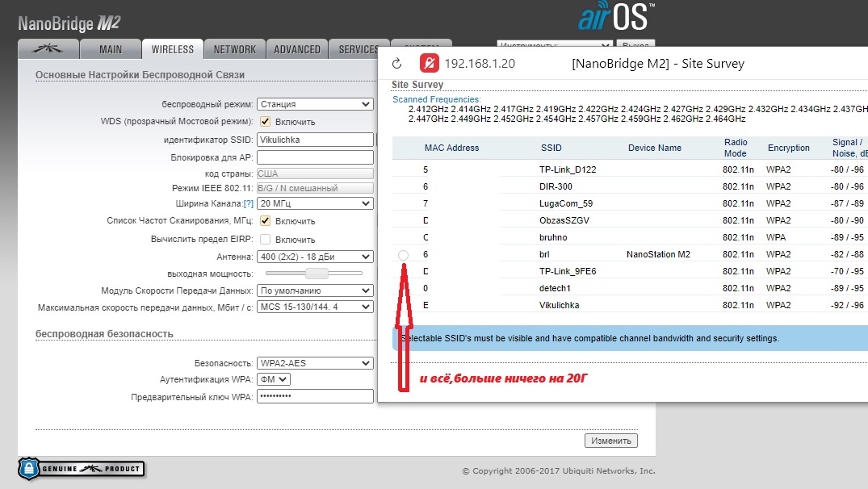This screenshot has width=868, height=489.
Task: Open the WPA authentication dropdown
Action: tap(274, 379)
